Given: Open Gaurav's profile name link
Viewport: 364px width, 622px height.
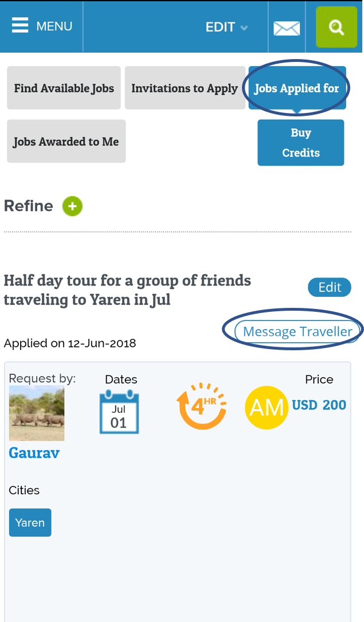Looking at the screenshot, I should click(x=34, y=453).
